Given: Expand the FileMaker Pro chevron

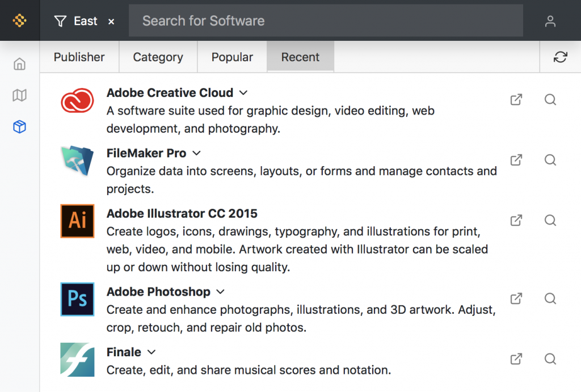Looking at the screenshot, I should click(196, 153).
